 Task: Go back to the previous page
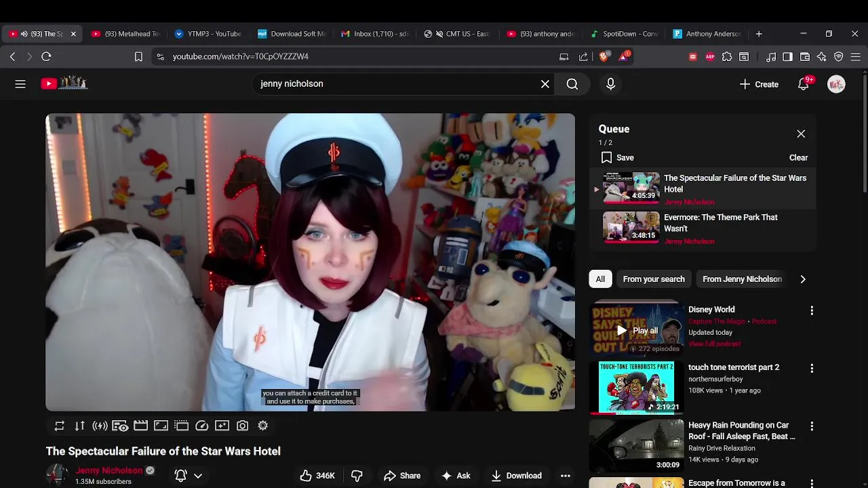(x=12, y=57)
